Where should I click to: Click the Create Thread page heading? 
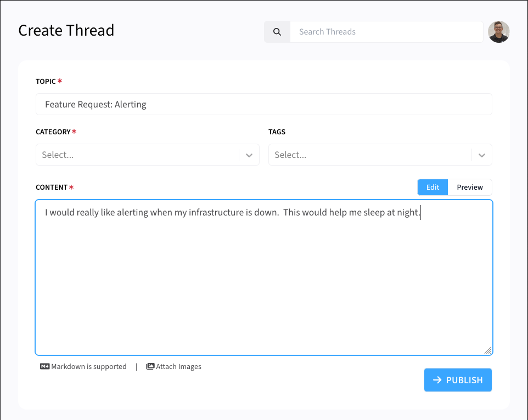pyautogui.click(x=66, y=30)
